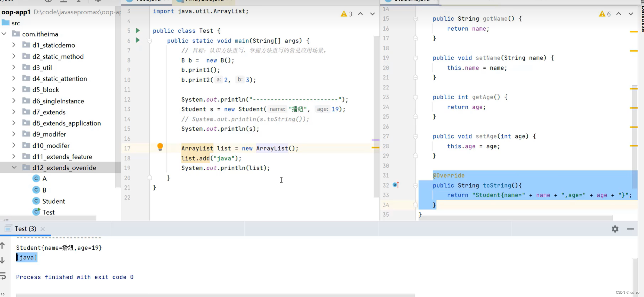The width and height of the screenshot is (644, 297).
Task: Go to next highlighted problem in the Test editor
Action: tap(372, 14)
